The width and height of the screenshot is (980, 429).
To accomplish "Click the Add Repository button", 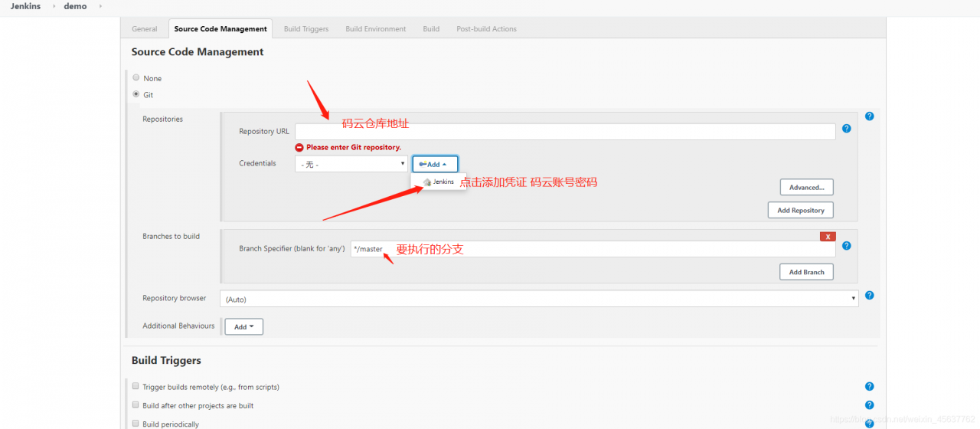I will coord(801,210).
